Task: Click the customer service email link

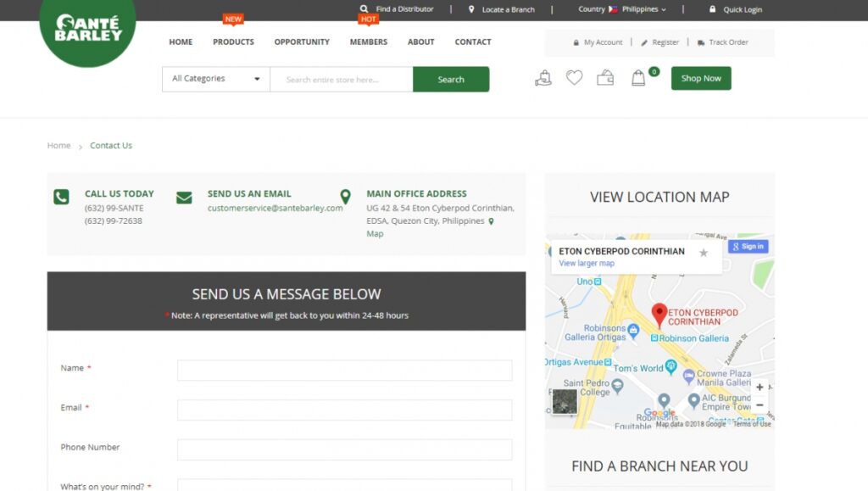Action: coord(275,208)
